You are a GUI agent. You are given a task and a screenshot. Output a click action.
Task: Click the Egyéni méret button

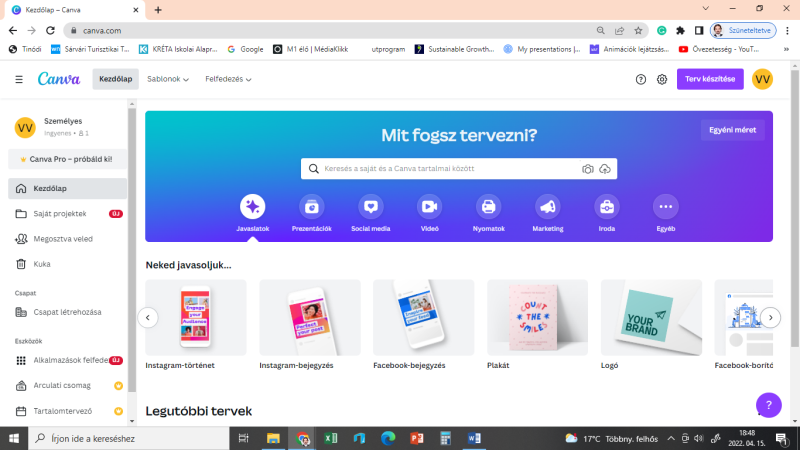732,130
